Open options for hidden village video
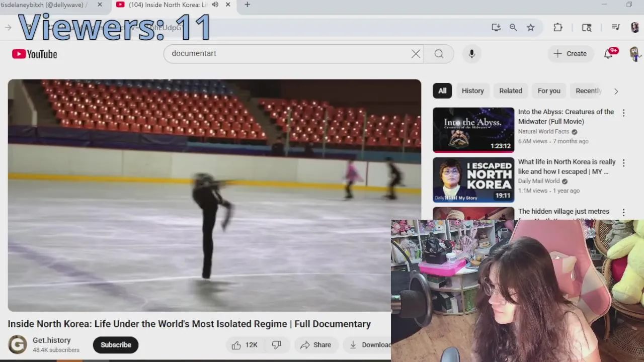This screenshot has height=362, width=644. tap(623, 213)
